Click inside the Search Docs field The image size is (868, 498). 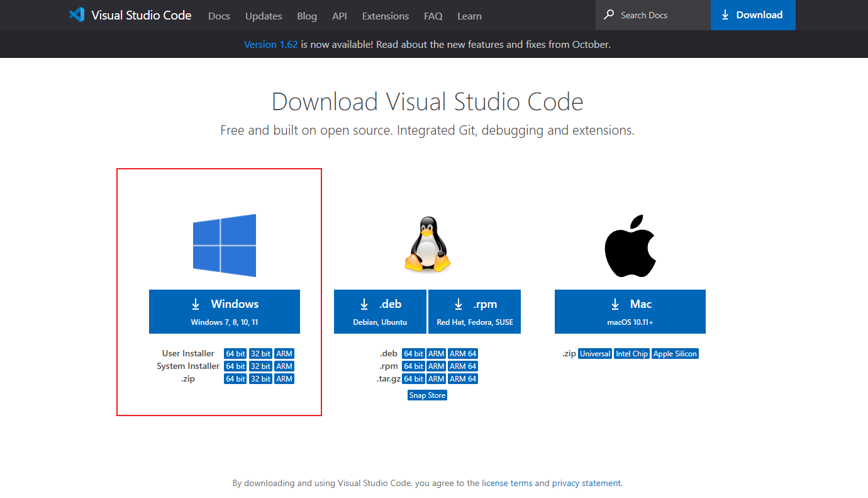pos(648,14)
